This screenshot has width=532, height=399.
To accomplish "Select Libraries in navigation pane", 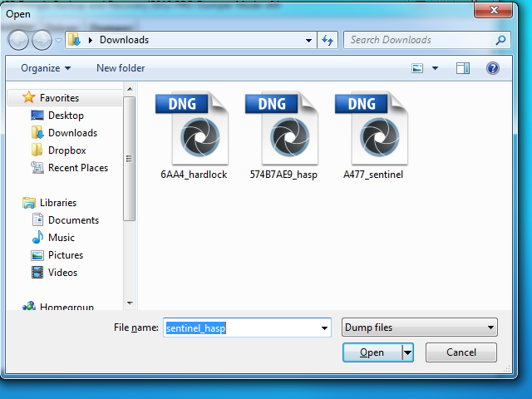I will (58, 203).
